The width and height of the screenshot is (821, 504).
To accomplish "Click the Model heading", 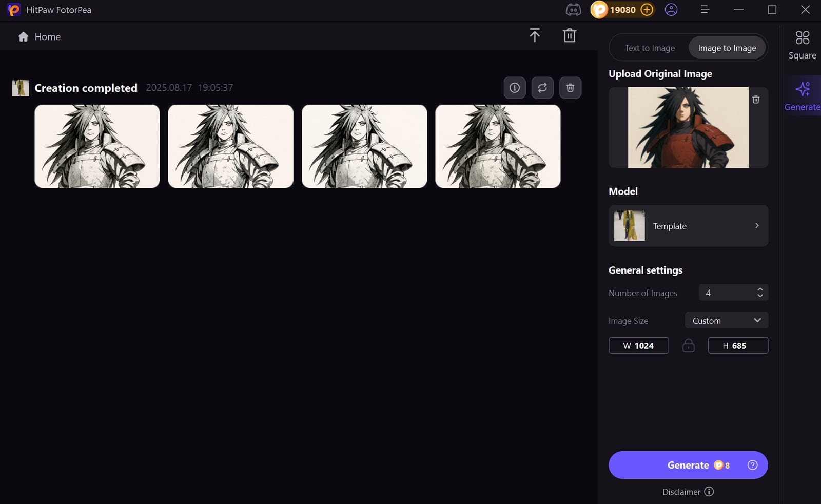I will 623,191.
